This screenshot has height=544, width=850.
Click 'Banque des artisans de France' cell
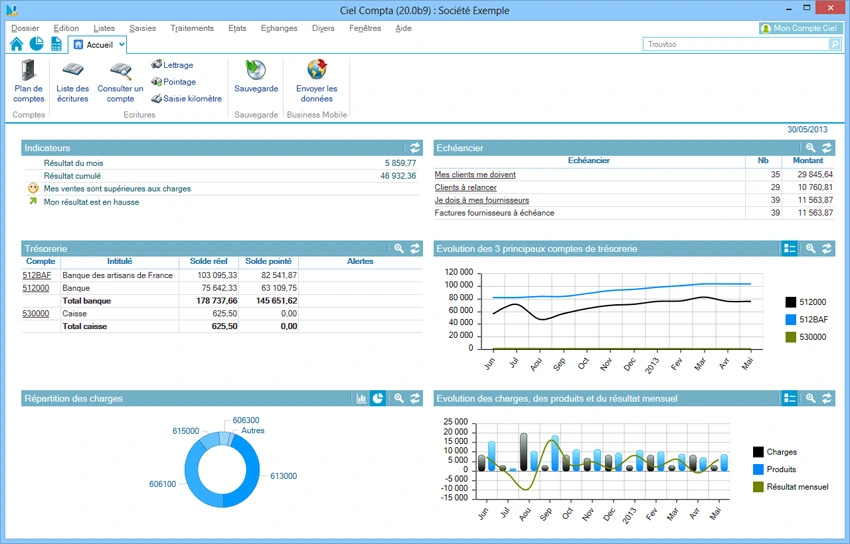pos(118,275)
